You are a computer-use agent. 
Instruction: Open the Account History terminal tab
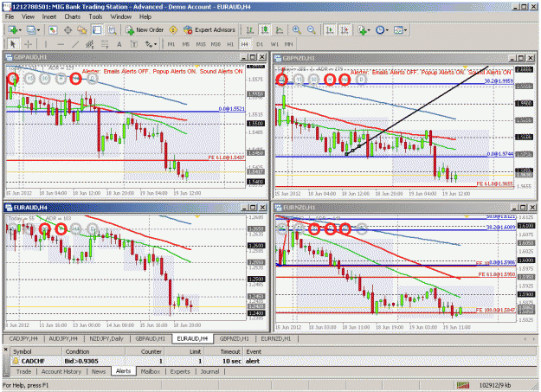[x=61, y=371]
